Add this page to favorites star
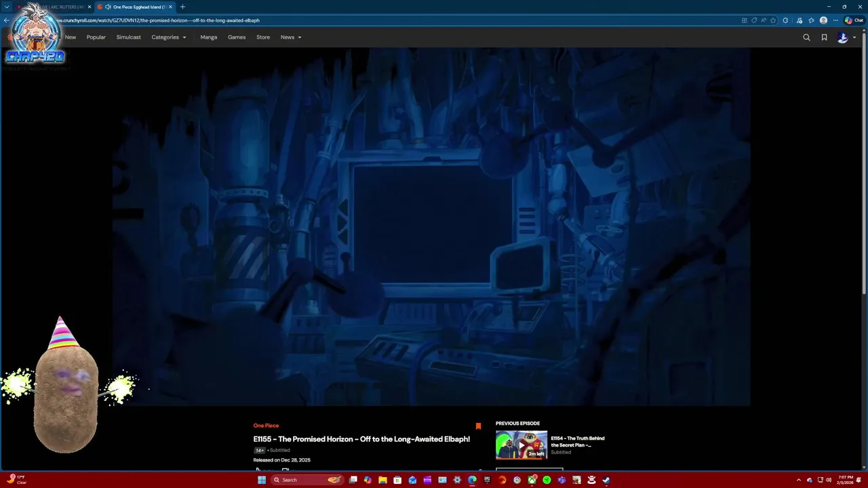868x488 pixels. 773,20
